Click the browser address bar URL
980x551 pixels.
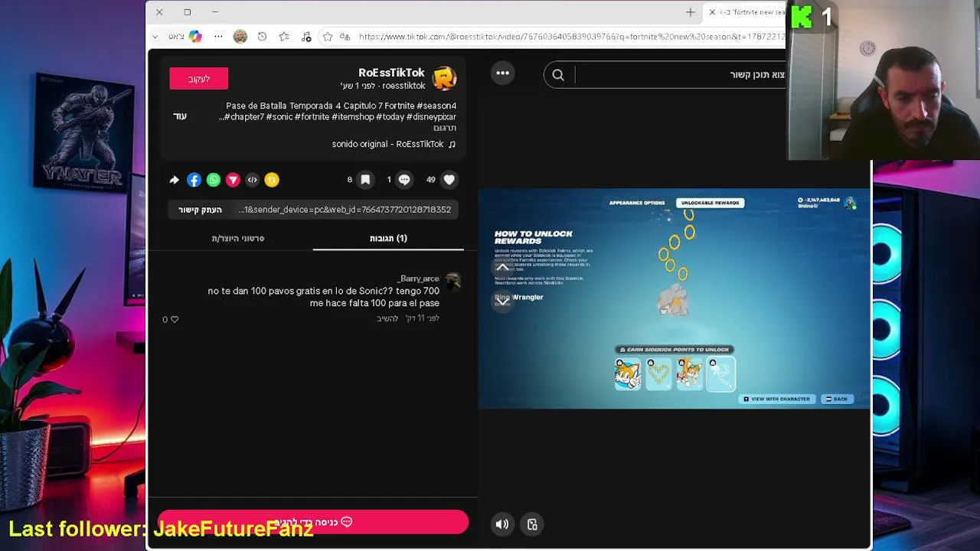click(572, 37)
